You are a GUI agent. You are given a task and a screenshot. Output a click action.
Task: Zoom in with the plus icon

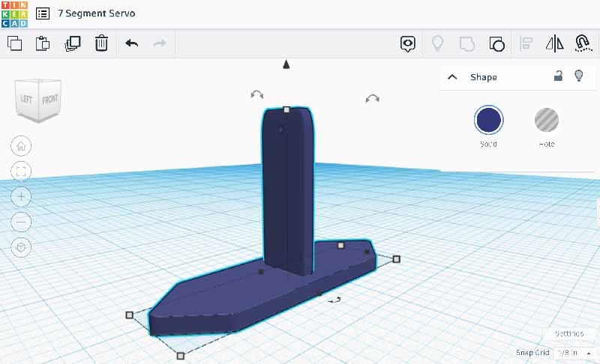click(x=22, y=197)
